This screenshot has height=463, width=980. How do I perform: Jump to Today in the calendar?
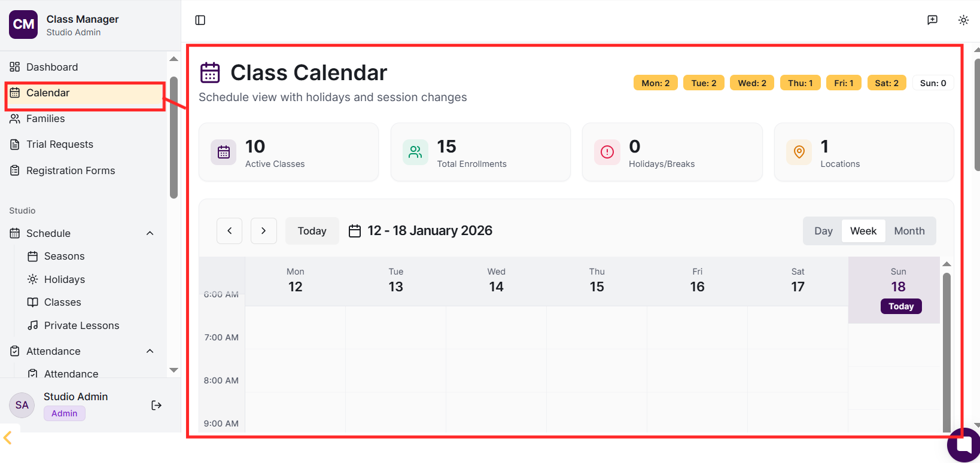tap(312, 231)
